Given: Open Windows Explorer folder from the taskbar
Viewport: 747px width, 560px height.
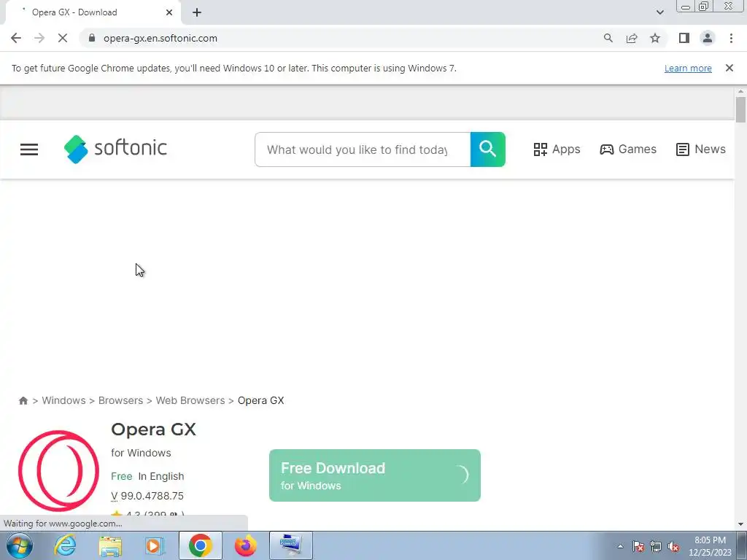Looking at the screenshot, I should (110, 545).
